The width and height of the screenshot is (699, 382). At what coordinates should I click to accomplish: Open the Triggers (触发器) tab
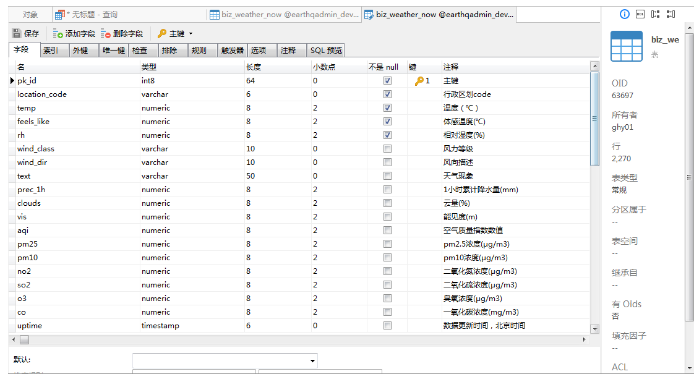pos(232,50)
